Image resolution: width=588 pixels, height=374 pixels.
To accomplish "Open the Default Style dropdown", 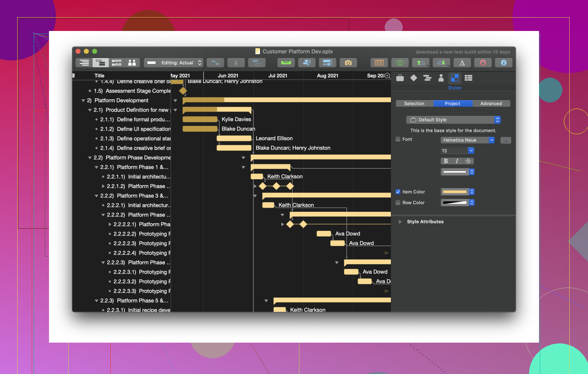I will [x=453, y=120].
